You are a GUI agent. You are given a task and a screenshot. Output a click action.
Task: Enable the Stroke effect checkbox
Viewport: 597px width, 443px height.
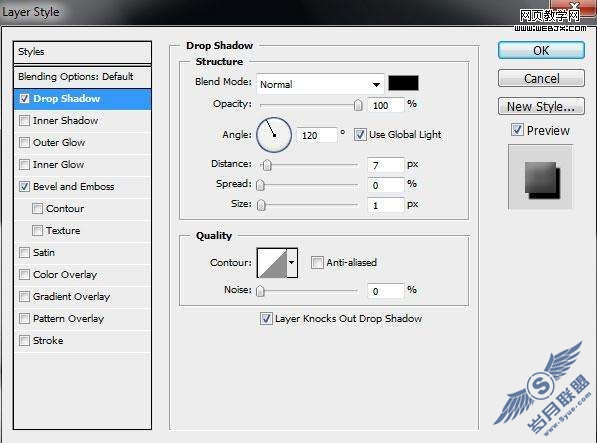(24, 340)
